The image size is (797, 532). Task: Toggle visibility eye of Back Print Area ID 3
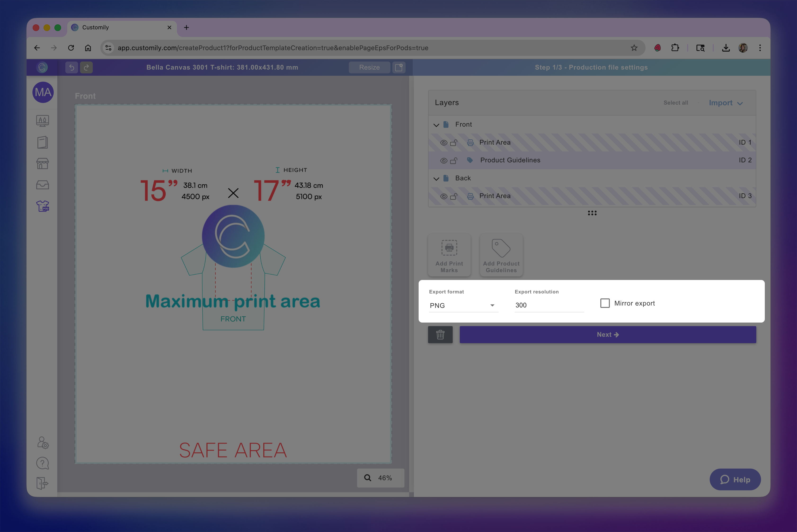point(443,196)
